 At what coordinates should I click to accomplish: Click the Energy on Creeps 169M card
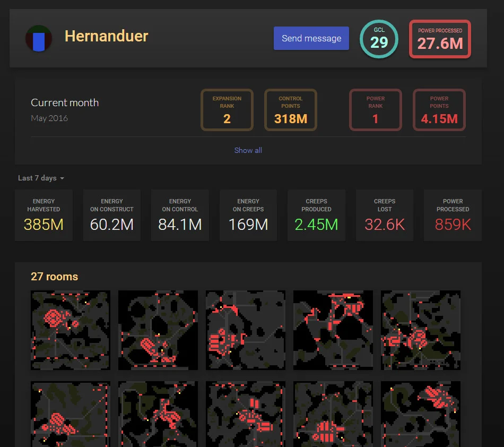[x=248, y=216]
